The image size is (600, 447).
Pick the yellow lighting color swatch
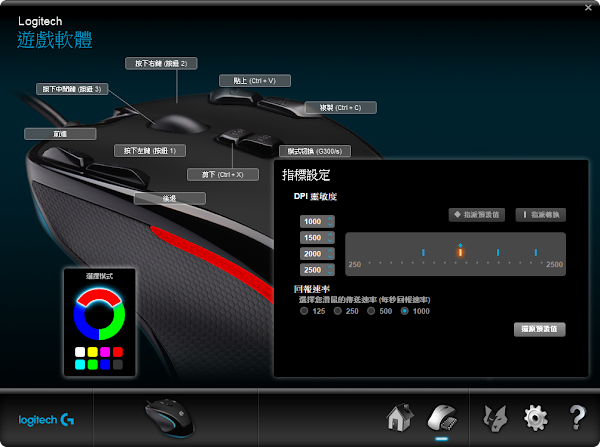[93, 352]
